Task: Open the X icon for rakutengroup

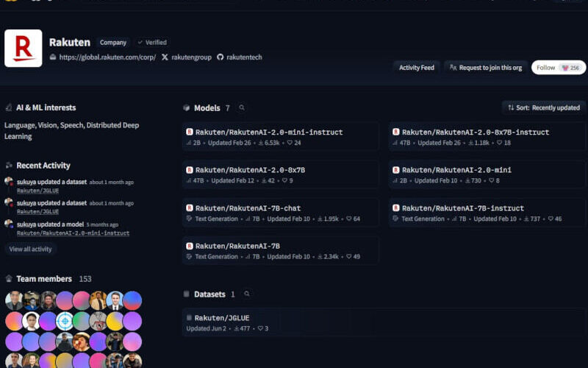Action: 165,57
